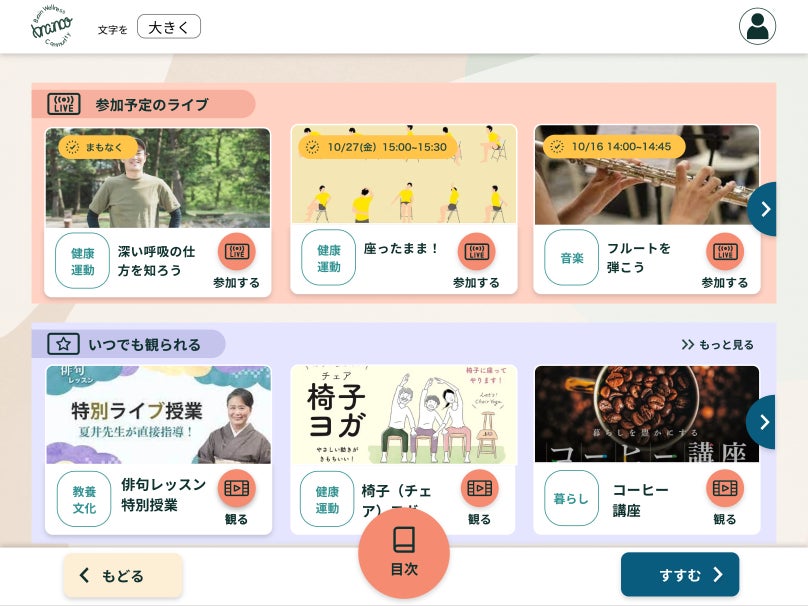The height and width of the screenshot is (606, 808).
Task: Show next on-demand videos with right chevron
Action: click(x=764, y=422)
